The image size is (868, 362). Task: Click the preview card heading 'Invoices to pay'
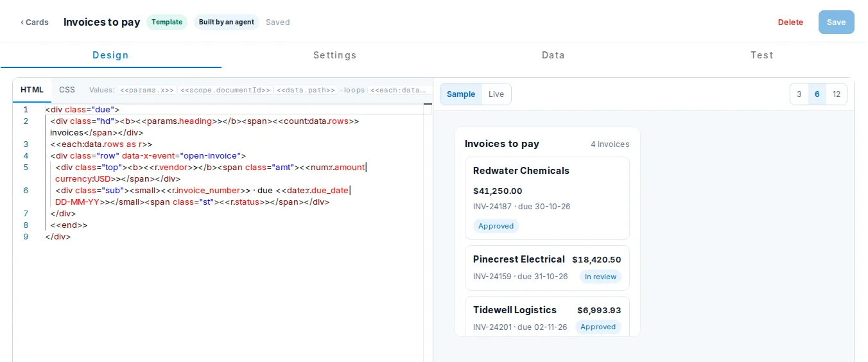coord(502,144)
